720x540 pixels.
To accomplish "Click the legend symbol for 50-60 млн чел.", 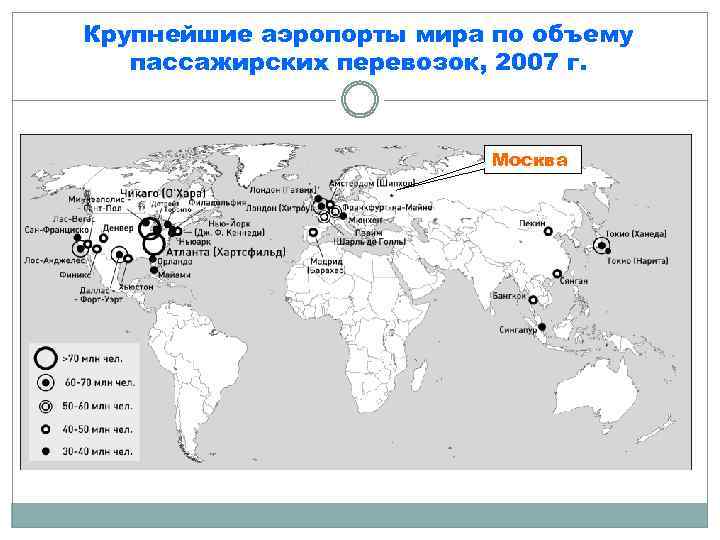I will [x=45, y=406].
